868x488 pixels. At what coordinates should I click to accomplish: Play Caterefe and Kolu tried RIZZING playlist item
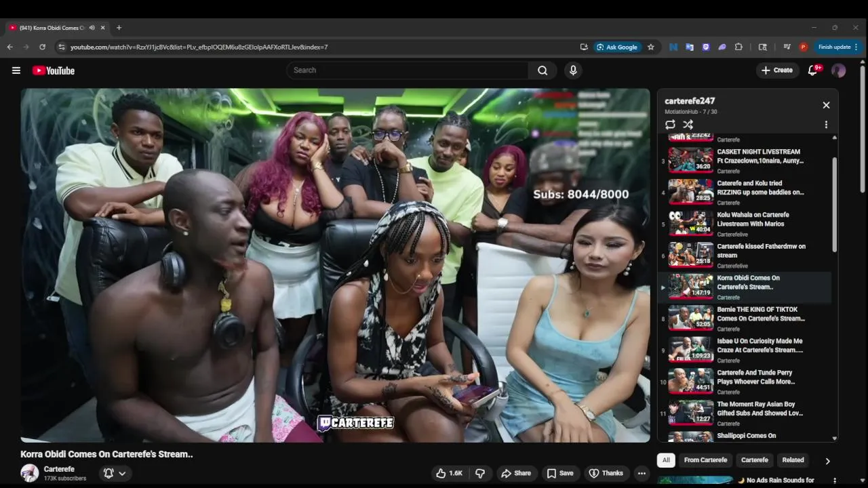pyautogui.click(x=744, y=192)
